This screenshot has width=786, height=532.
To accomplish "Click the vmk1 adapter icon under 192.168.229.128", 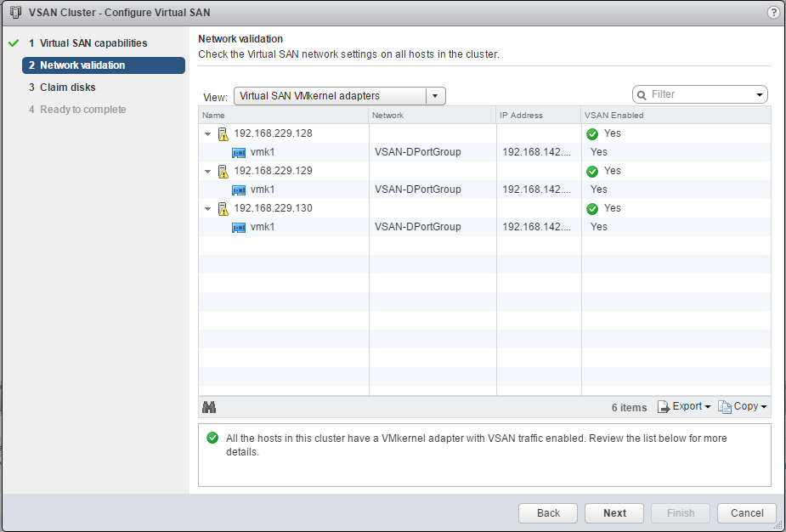I will point(239,152).
